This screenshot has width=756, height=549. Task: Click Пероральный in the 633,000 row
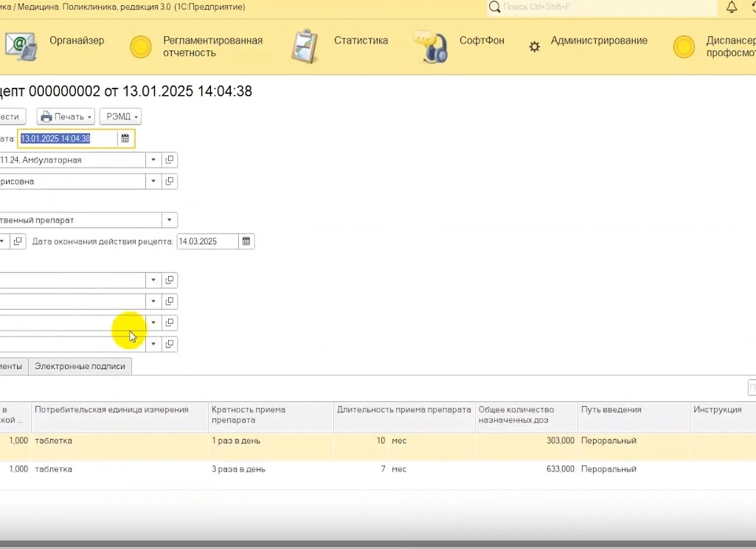[x=608, y=469]
